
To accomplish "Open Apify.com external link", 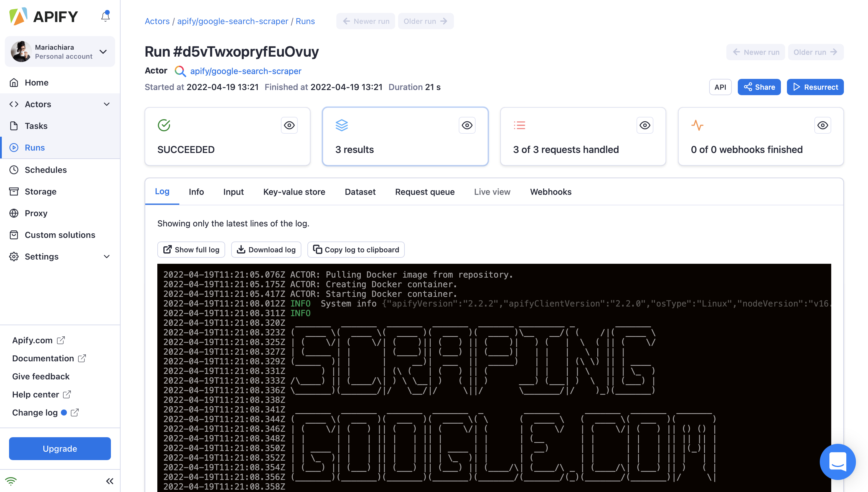I will (38, 340).
